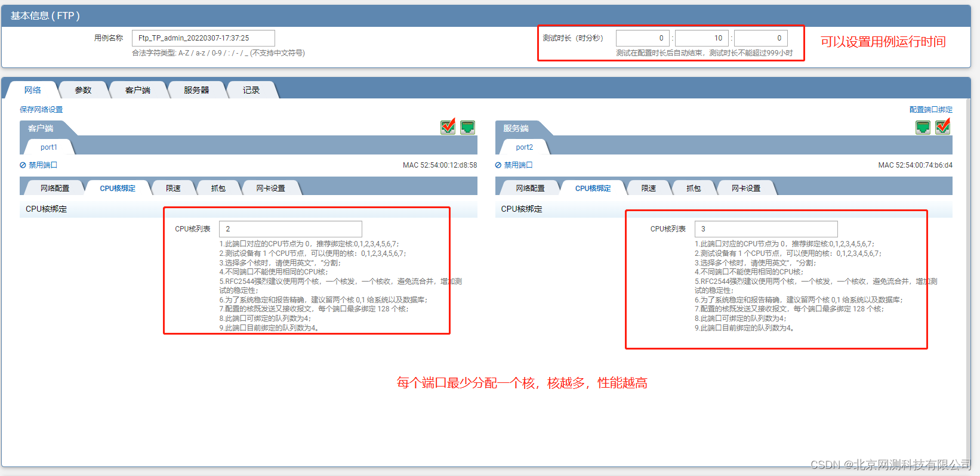Select the port2 tab in 服务端 panel

coord(525,147)
